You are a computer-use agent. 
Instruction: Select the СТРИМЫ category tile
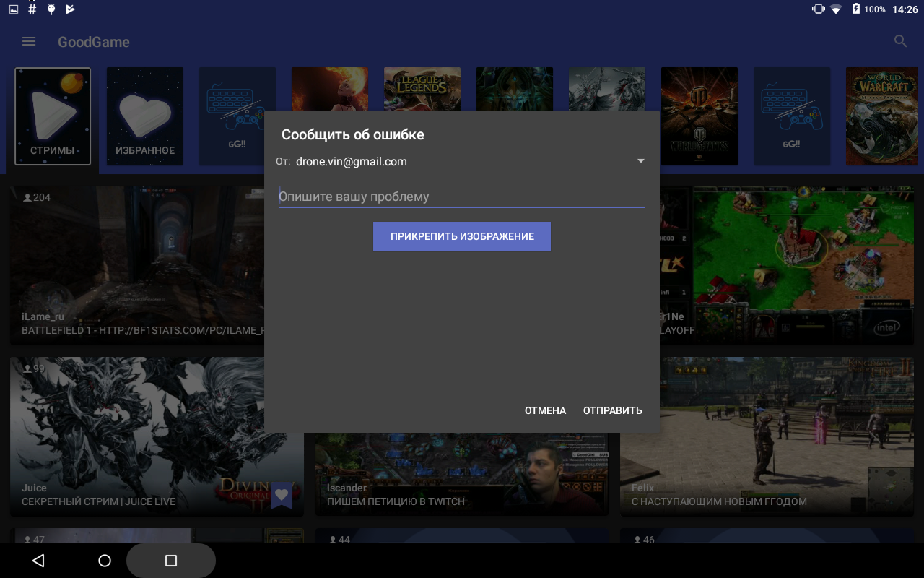[x=53, y=116]
